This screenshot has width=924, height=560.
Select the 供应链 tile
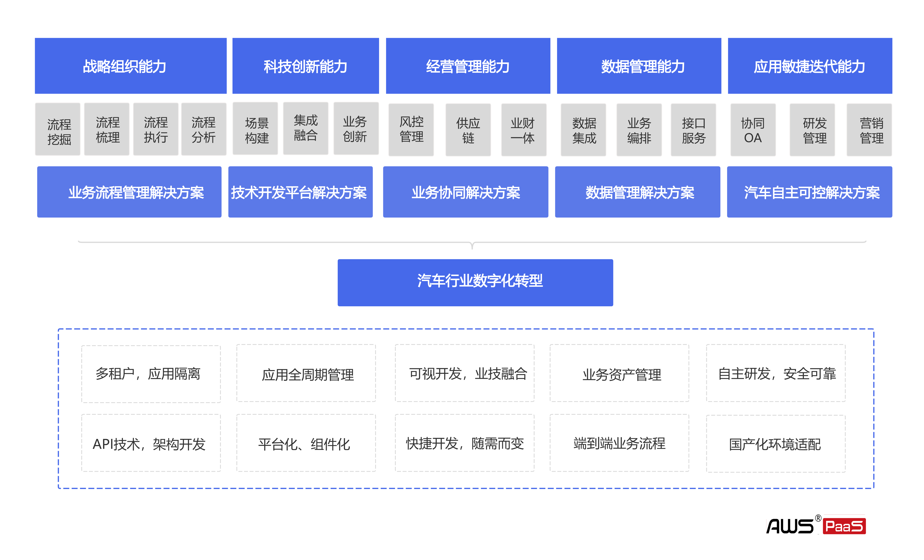click(x=468, y=130)
